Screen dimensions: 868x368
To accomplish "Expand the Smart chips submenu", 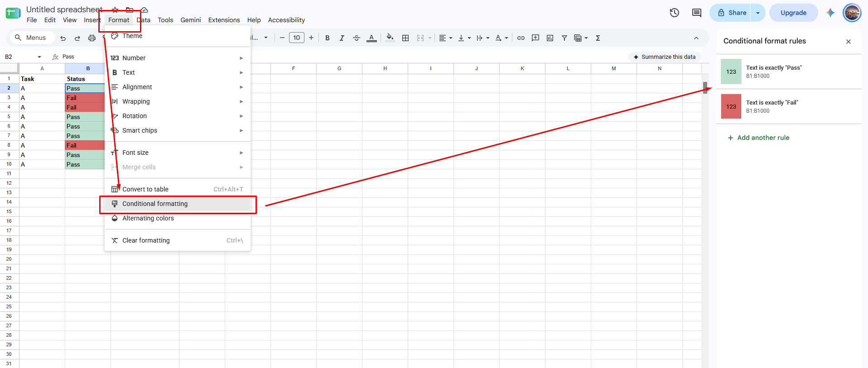I will (x=178, y=130).
